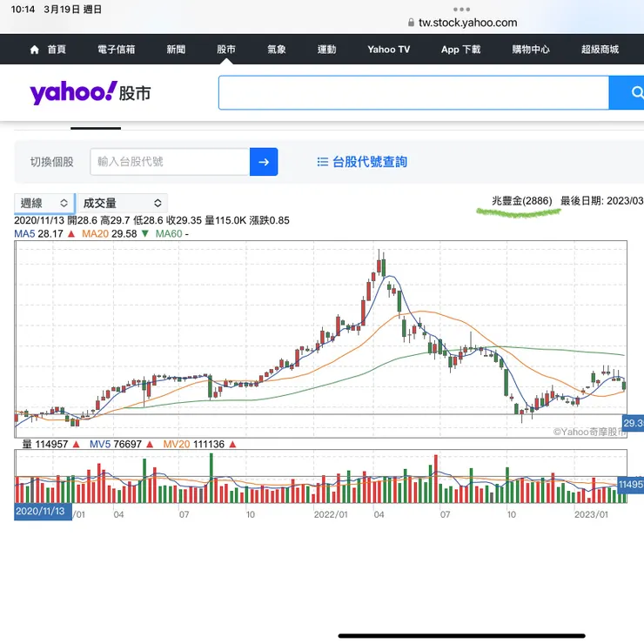
Task: Open Yahoo TV from the nav bar
Action: [388, 50]
